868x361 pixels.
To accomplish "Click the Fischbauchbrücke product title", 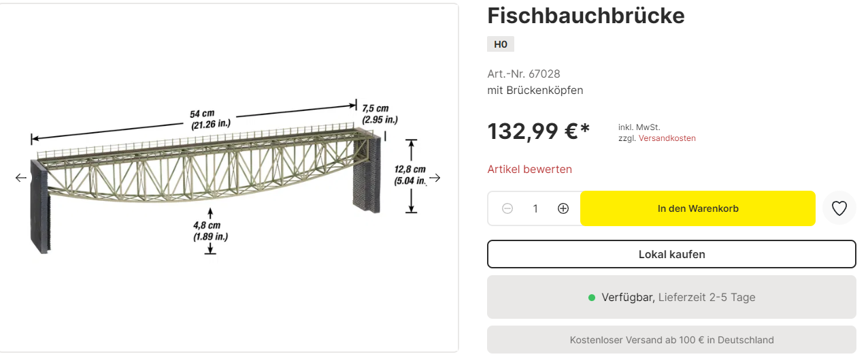I will click(x=586, y=16).
